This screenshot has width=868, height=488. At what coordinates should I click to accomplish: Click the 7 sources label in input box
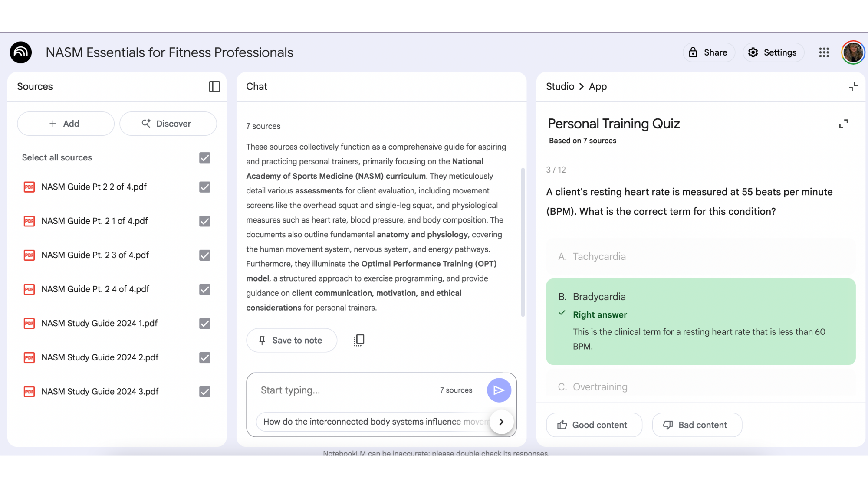[x=456, y=390]
